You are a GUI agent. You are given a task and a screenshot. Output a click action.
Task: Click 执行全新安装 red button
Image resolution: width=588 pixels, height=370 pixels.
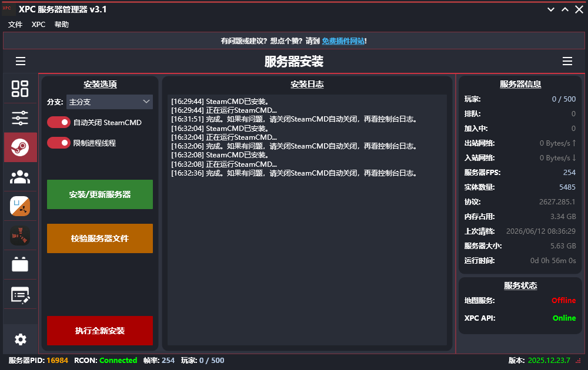(x=100, y=331)
